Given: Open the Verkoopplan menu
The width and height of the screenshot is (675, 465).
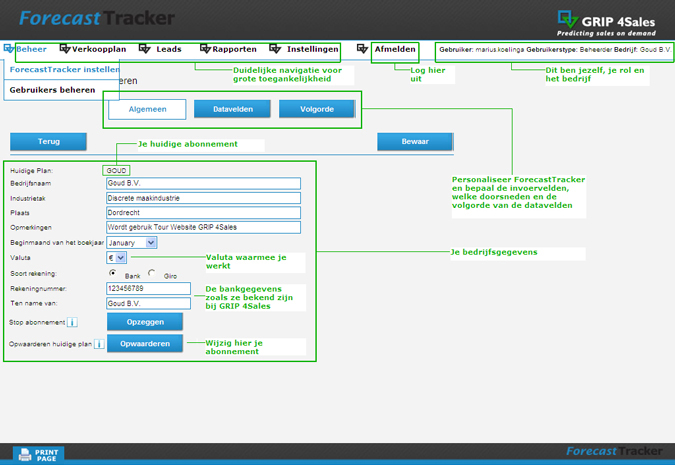Looking at the screenshot, I should tap(99, 49).
